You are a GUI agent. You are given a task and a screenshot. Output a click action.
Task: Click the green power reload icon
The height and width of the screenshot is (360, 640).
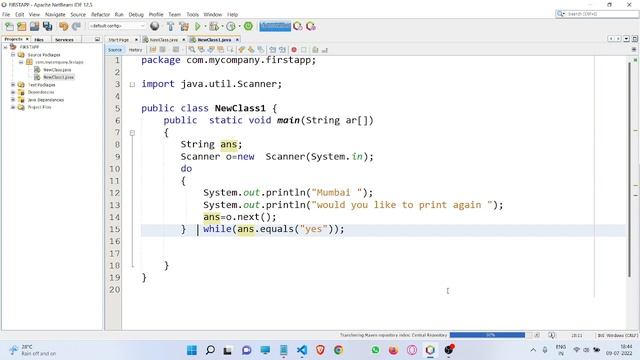tap(248, 26)
